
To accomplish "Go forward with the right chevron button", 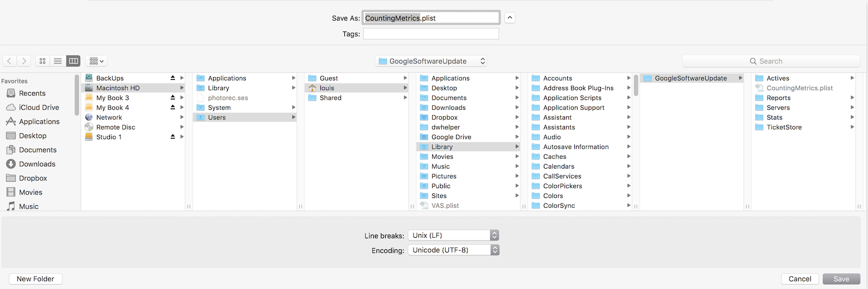I will 24,61.
